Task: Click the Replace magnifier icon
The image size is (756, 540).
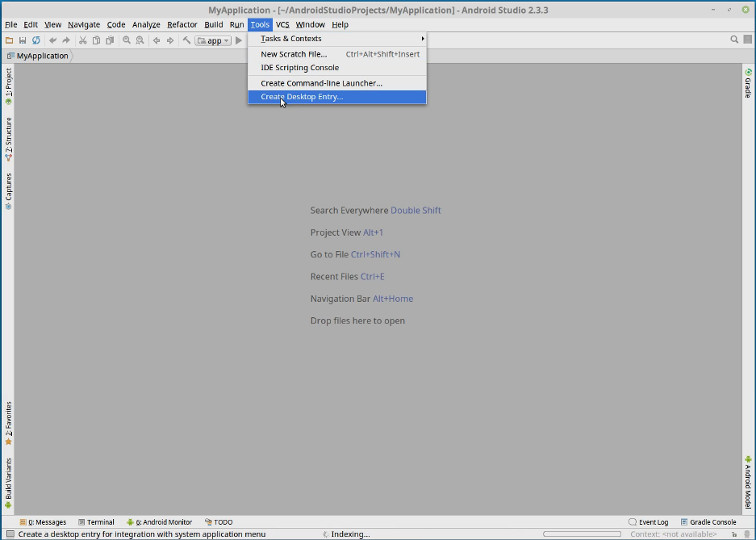Action: tap(140, 40)
